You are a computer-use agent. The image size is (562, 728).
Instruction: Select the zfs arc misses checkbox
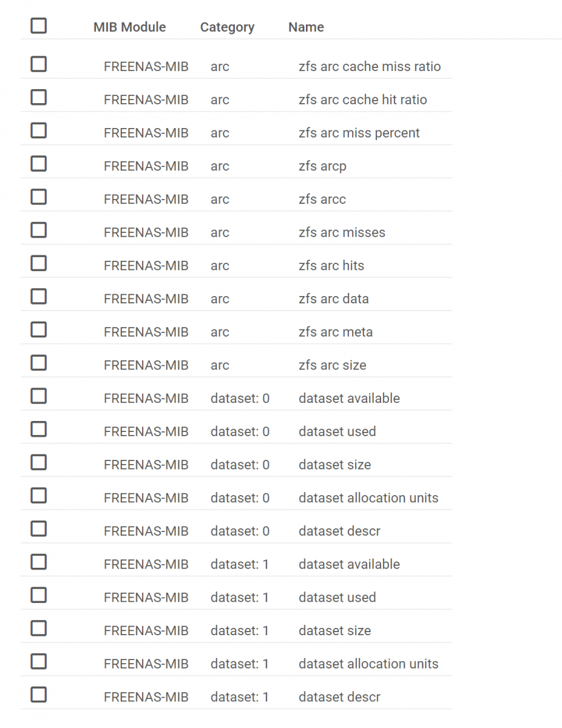(x=39, y=230)
